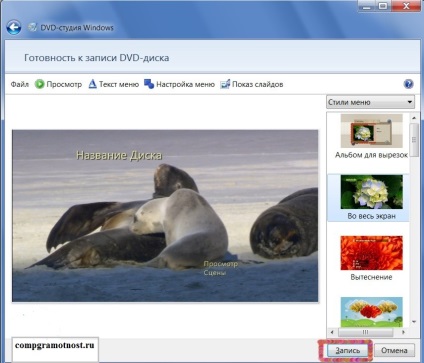Select the Альбом для вырезок menu style
The height and width of the screenshot is (363, 424).
pyautogui.click(x=371, y=137)
